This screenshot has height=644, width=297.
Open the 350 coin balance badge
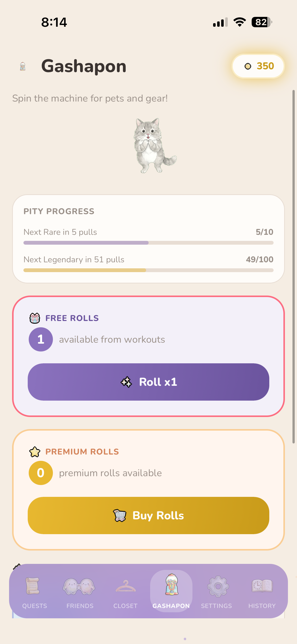point(258,66)
